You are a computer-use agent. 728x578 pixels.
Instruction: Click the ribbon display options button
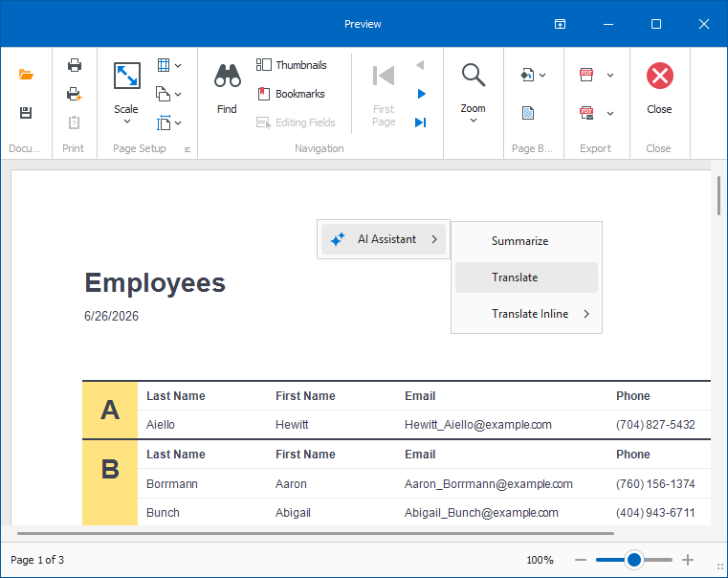click(560, 24)
